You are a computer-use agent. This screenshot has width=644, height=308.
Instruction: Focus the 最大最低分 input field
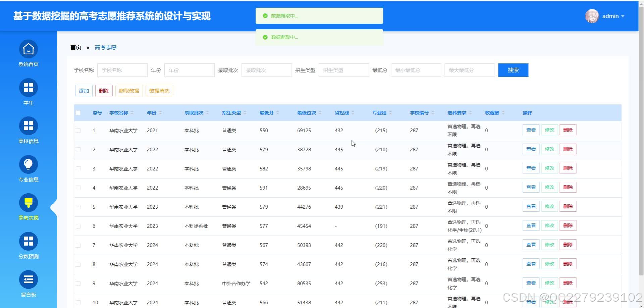click(x=470, y=70)
